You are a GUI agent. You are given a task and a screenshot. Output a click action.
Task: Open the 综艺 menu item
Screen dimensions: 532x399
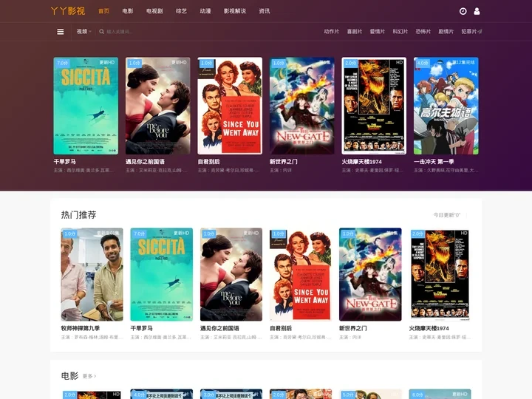tap(181, 11)
